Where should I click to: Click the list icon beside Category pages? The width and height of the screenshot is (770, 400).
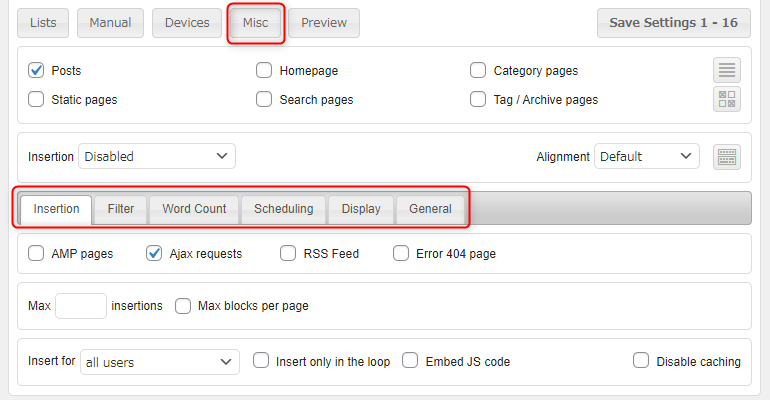pos(727,70)
